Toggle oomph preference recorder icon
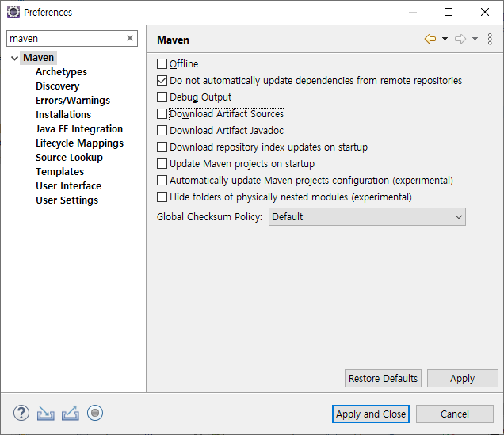 click(x=95, y=413)
